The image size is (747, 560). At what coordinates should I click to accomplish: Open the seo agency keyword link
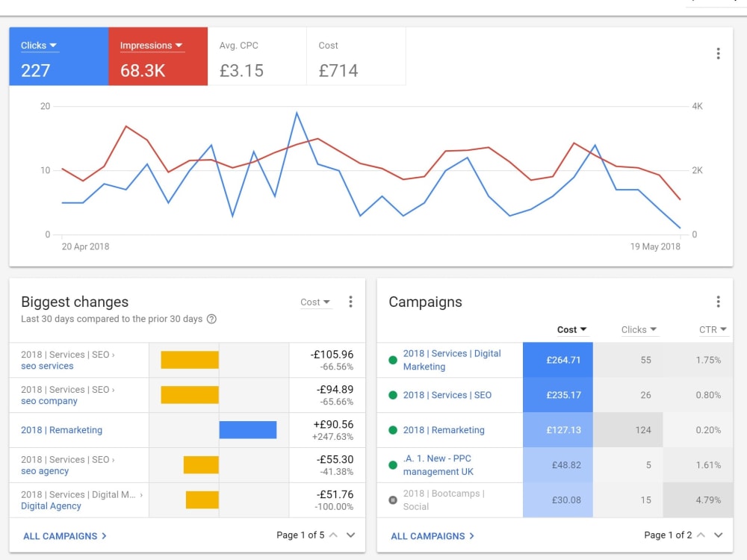(45, 471)
